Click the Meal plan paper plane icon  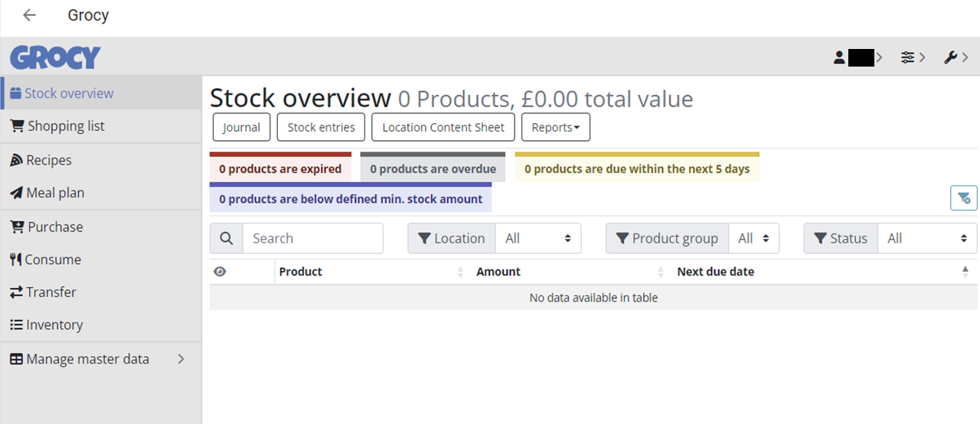16,193
